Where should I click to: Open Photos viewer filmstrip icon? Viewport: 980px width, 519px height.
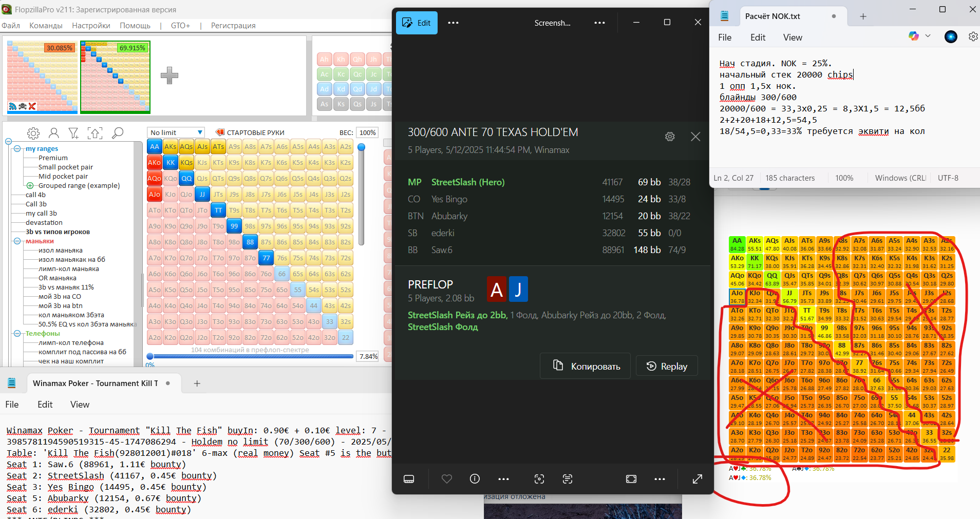pyautogui.click(x=409, y=479)
